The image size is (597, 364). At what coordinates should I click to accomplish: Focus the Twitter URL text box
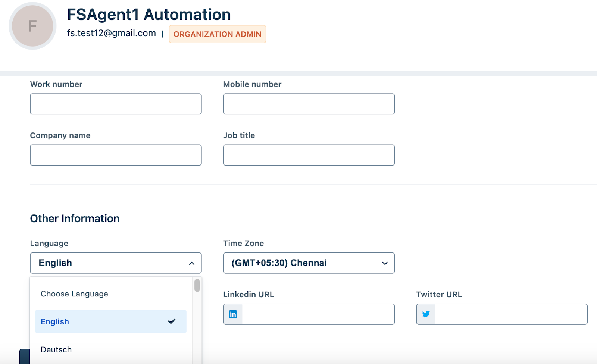511,314
